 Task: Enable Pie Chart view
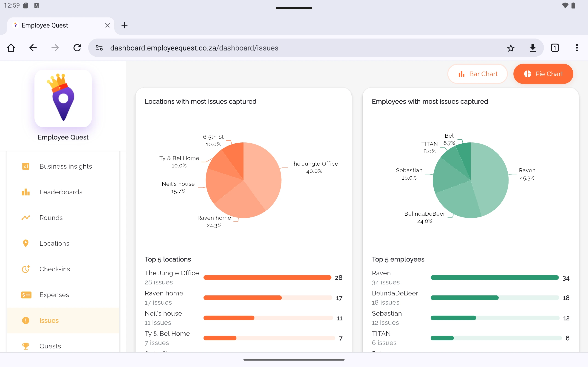[x=543, y=74]
